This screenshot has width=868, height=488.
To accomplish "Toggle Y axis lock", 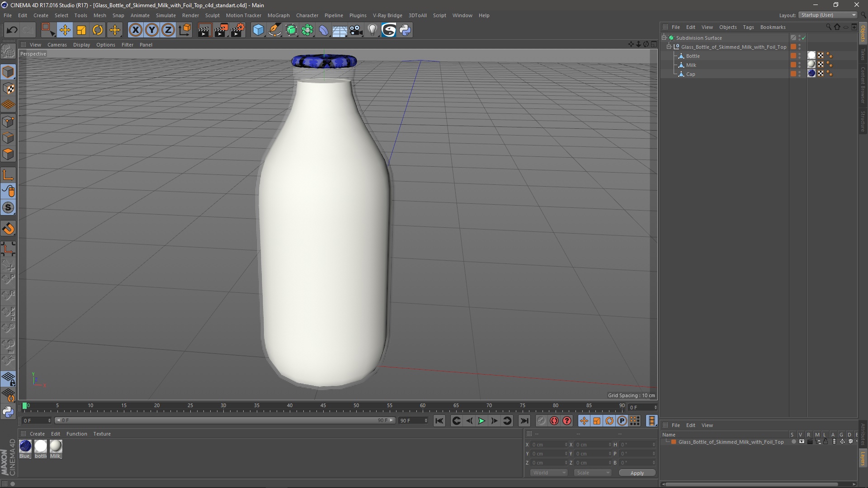I will (x=152, y=30).
